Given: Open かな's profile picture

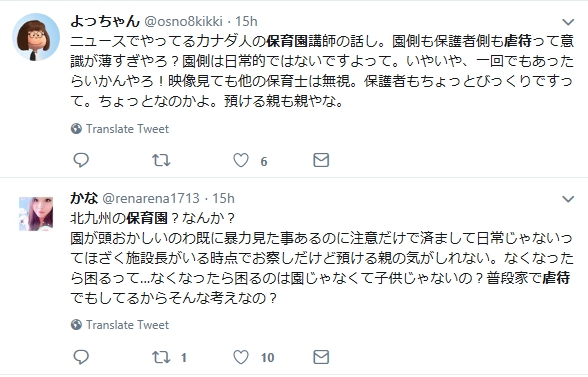Looking at the screenshot, I should pyautogui.click(x=36, y=214).
